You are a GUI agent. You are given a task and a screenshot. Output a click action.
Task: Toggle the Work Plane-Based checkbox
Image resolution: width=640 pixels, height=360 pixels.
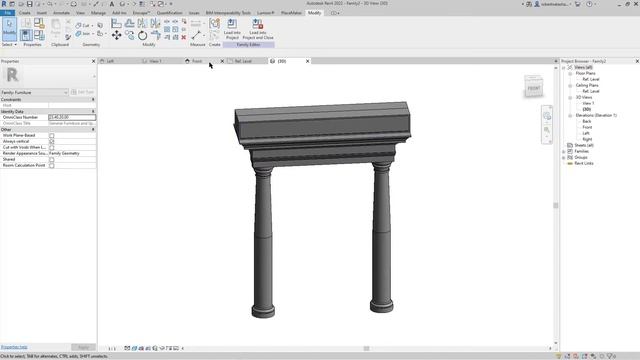coord(52,136)
